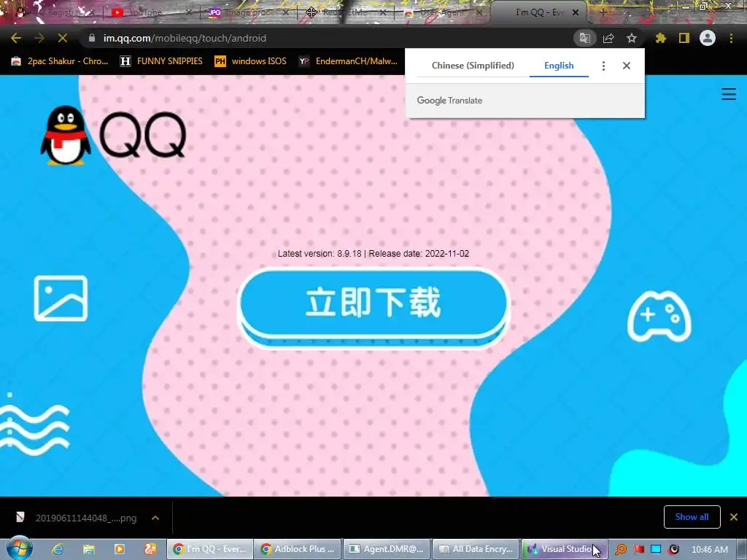Click the picture icon on the blue area

pos(61,298)
